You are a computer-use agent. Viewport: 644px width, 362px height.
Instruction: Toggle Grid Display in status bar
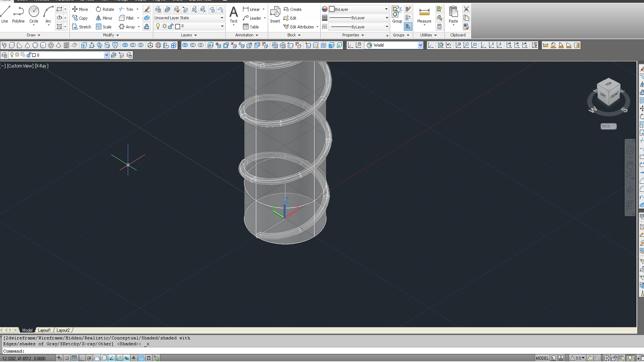74,358
